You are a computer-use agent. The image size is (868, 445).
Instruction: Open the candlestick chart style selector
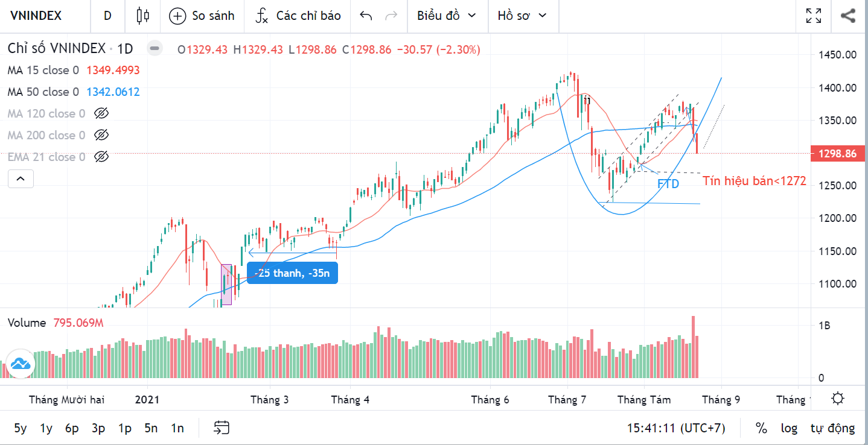[142, 16]
